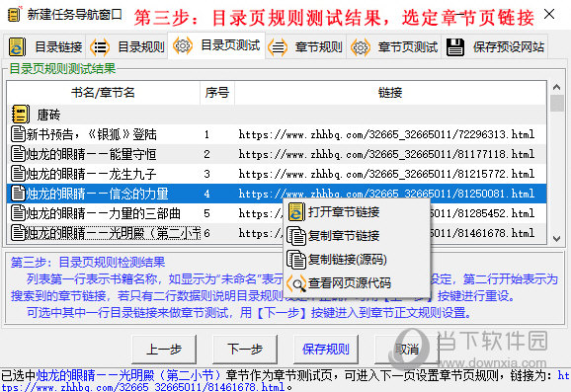
Task: Click the document icon for 龙生九子 row
Action: [18, 173]
